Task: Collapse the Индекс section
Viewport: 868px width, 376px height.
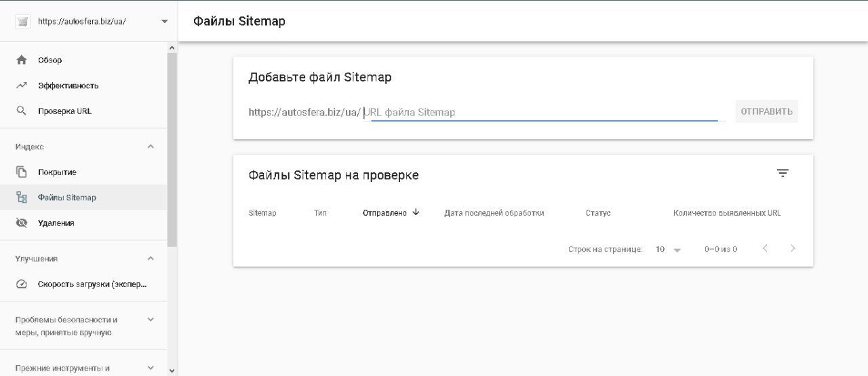Action: click(x=151, y=147)
